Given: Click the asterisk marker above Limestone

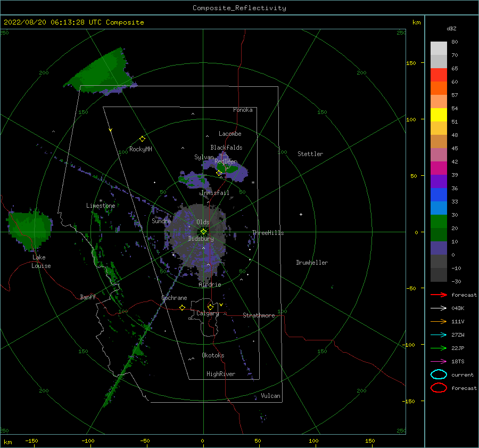Looking at the screenshot, I should 101,201.
